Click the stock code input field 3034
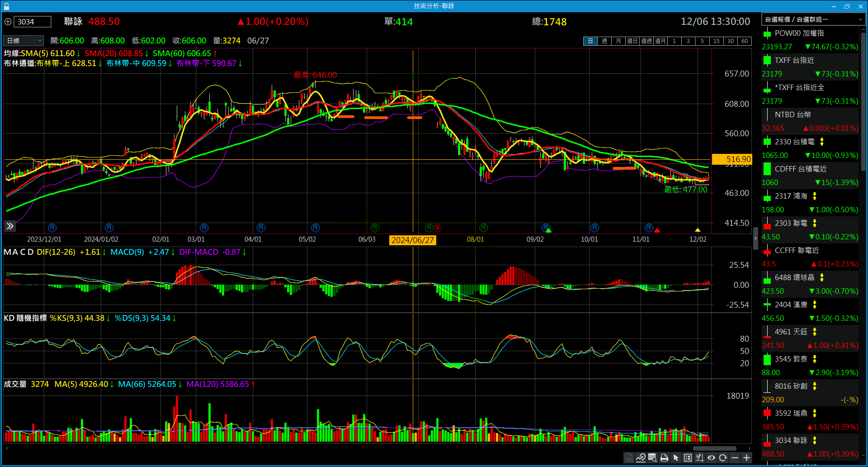Viewport: 868px width, 467px height. coord(33,22)
